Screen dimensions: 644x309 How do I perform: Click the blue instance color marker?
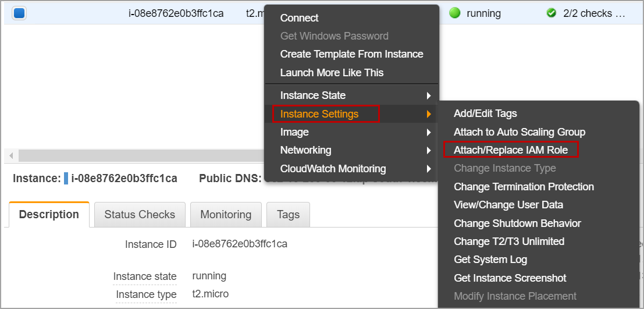coord(66,178)
